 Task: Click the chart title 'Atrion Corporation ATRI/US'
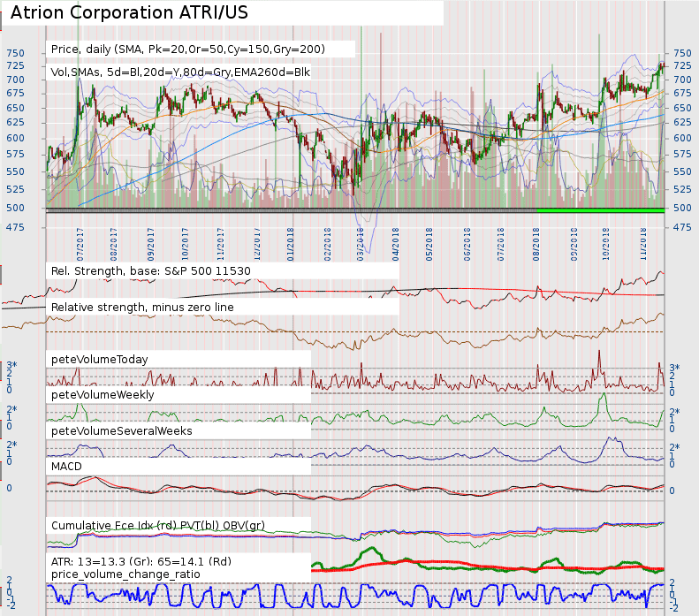129,12
